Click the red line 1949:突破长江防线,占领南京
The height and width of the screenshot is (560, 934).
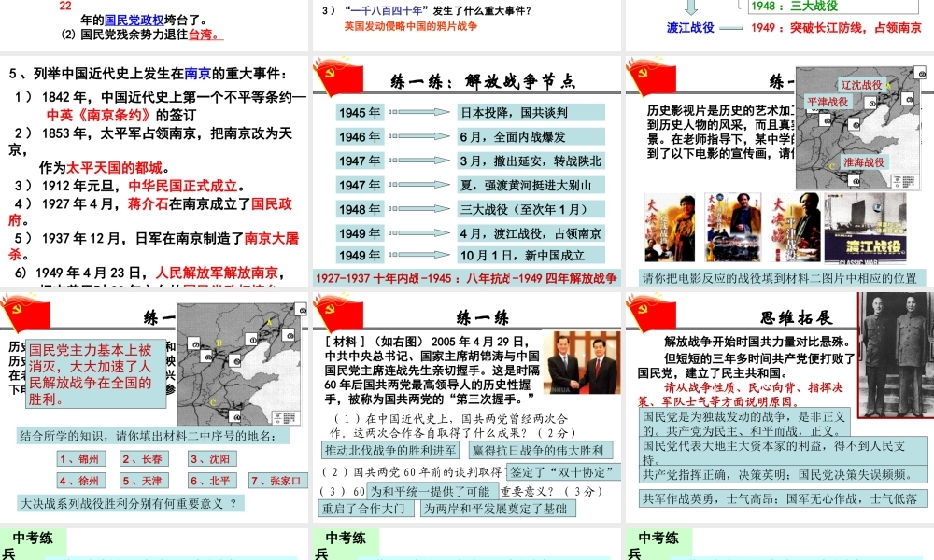click(x=836, y=28)
